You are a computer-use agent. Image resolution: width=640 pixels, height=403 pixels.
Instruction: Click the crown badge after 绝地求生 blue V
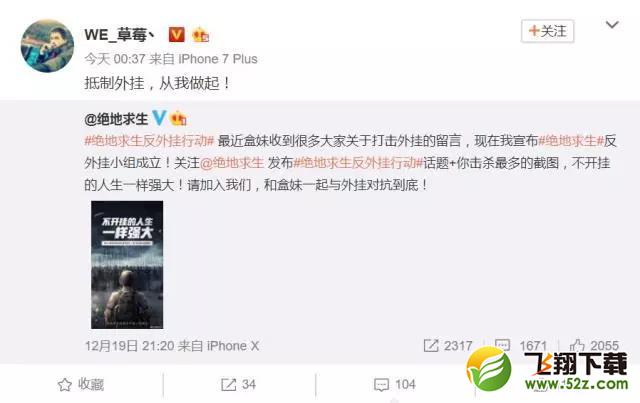point(178,118)
